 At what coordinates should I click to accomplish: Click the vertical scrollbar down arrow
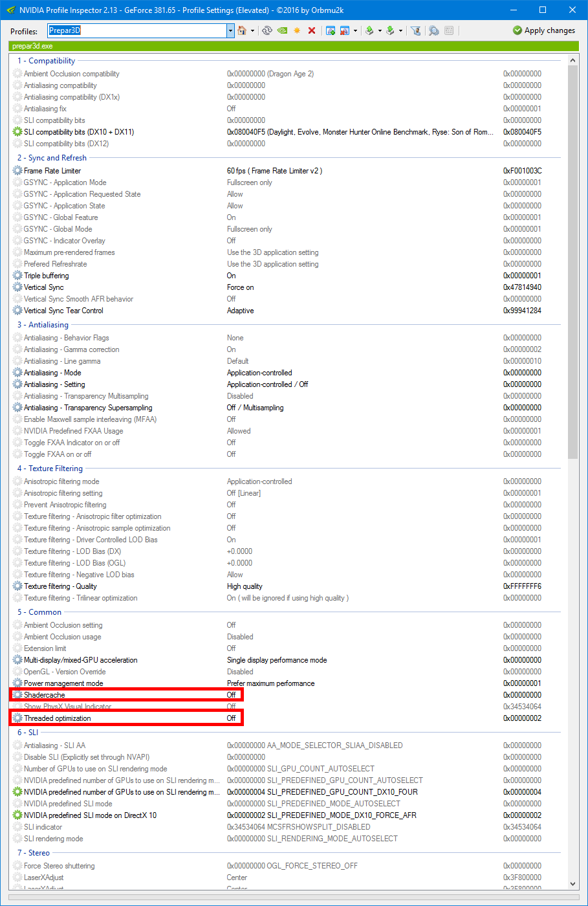point(572,884)
